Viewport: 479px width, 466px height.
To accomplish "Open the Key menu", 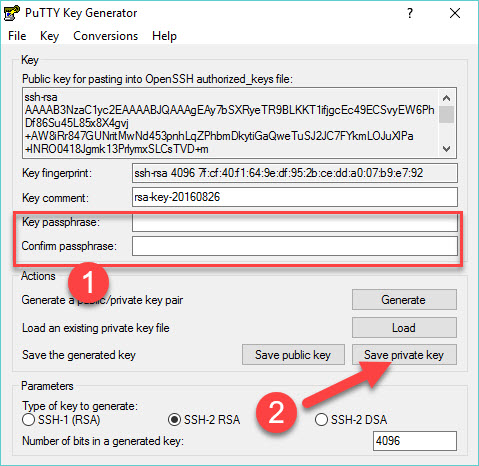I will pos(49,36).
